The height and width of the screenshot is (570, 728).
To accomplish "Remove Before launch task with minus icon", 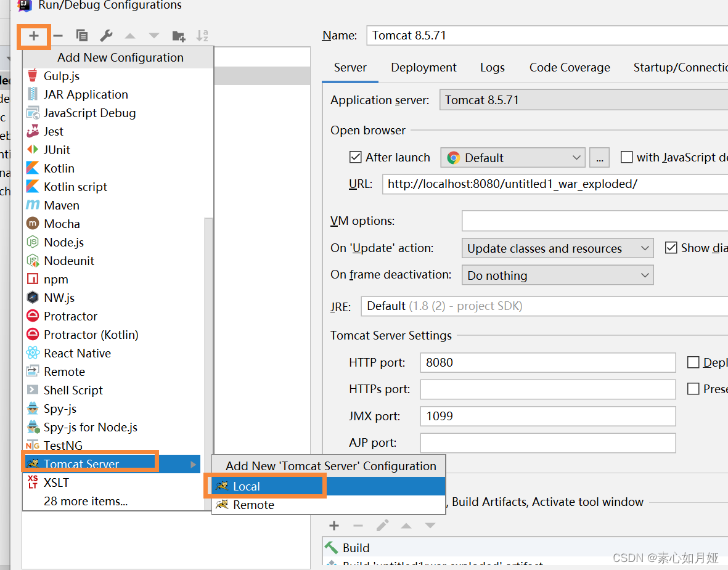I will point(358,526).
